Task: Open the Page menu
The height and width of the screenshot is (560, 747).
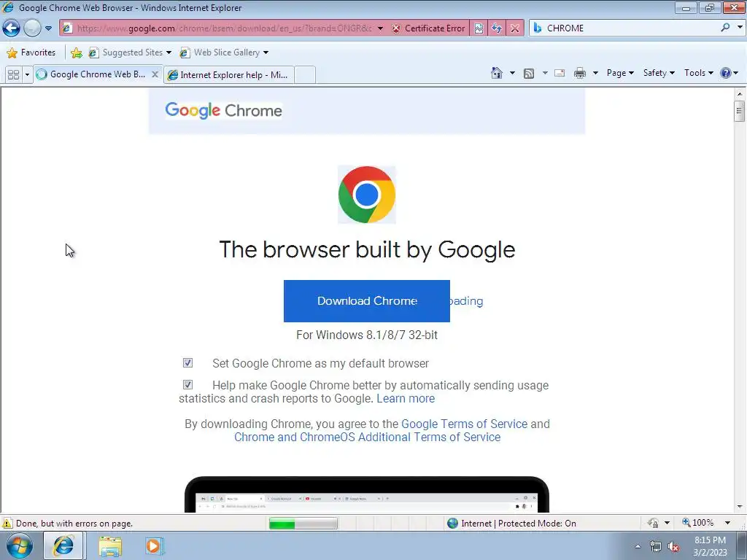Action: [620, 73]
